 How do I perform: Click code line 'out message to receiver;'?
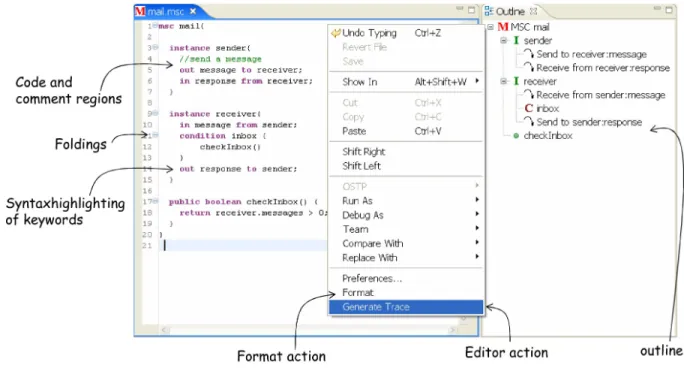241,70
